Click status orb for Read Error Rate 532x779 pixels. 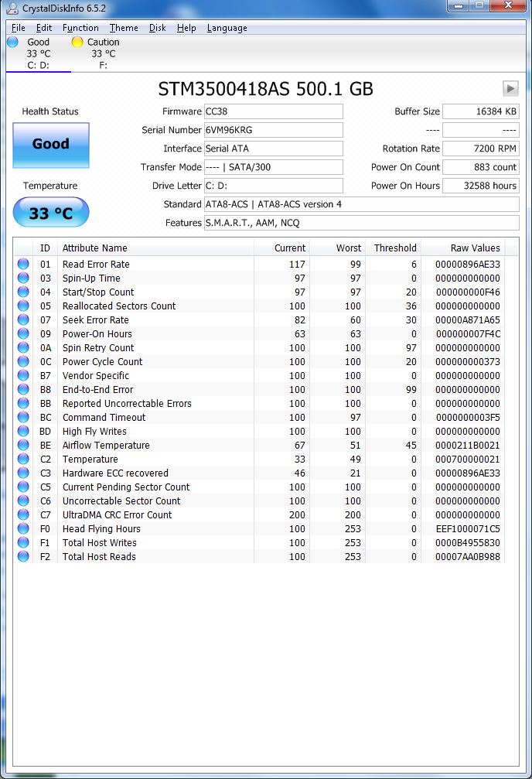click(x=23, y=264)
